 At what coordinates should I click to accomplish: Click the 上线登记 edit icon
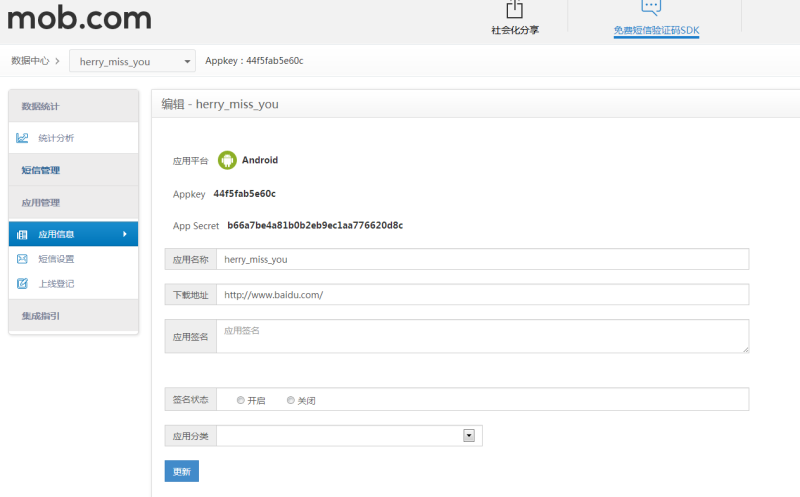pyautogui.click(x=22, y=284)
